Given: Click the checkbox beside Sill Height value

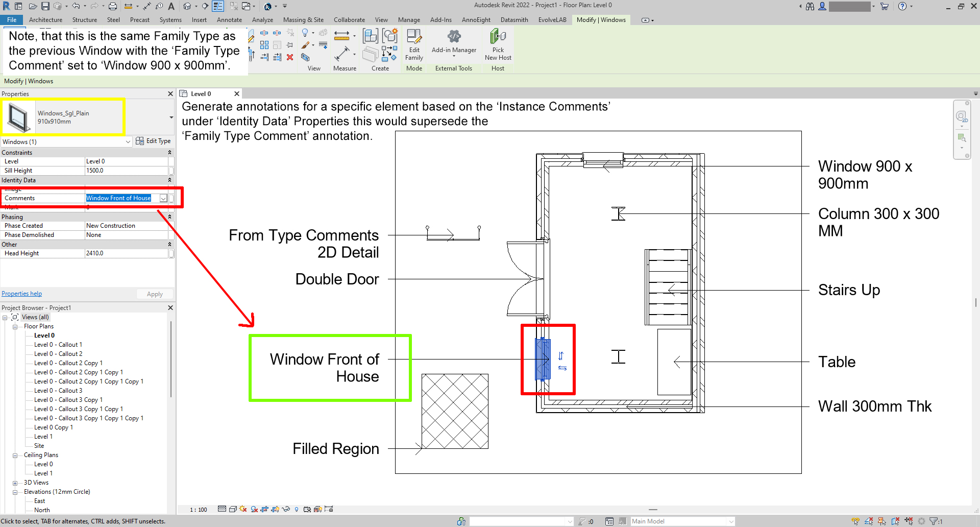Looking at the screenshot, I should 171,171.
